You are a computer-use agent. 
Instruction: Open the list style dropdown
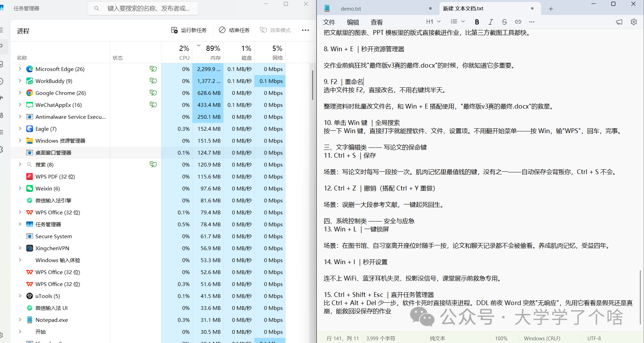pyautogui.click(x=457, y=22)
